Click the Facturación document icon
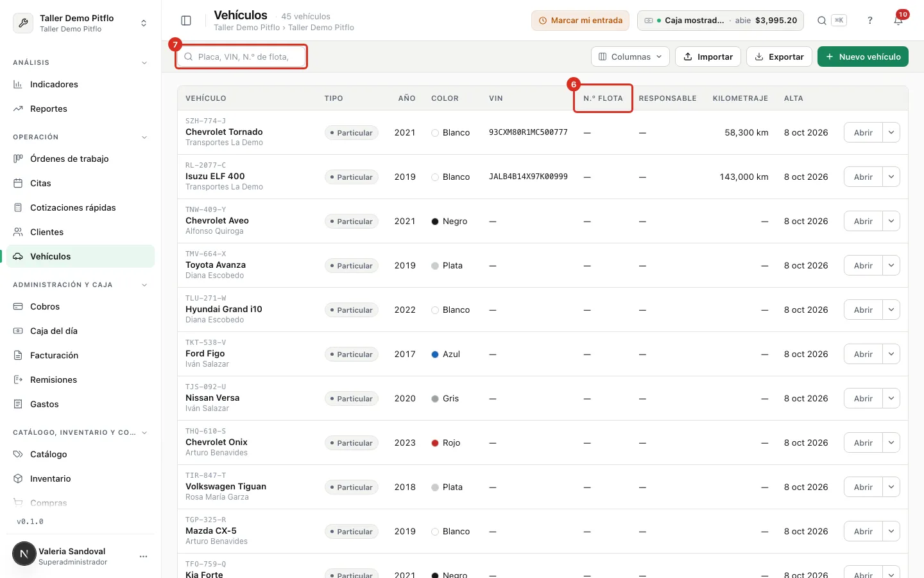This screenshot has width=924, height=578. coord(18,355)
